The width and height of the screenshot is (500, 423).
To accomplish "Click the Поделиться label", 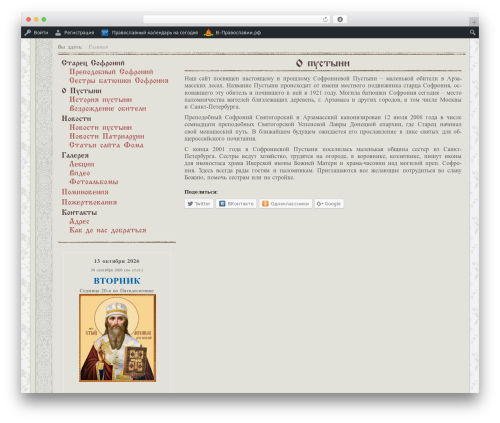I will click(x=201, y=192).
